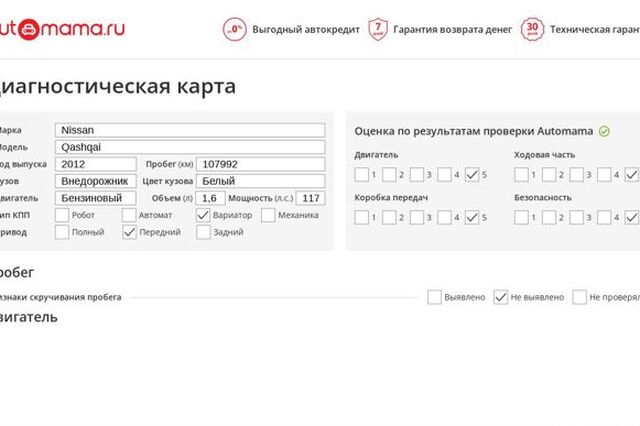Click the Двигатель field showing Бензиновый
640x426 pixels.
96,198
